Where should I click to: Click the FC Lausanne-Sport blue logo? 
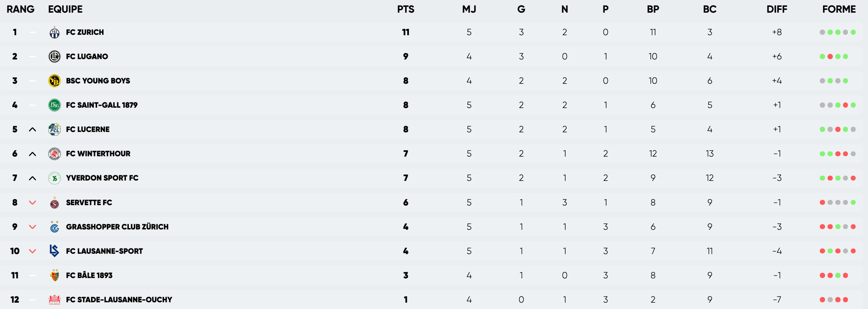(x=54, y=251)
